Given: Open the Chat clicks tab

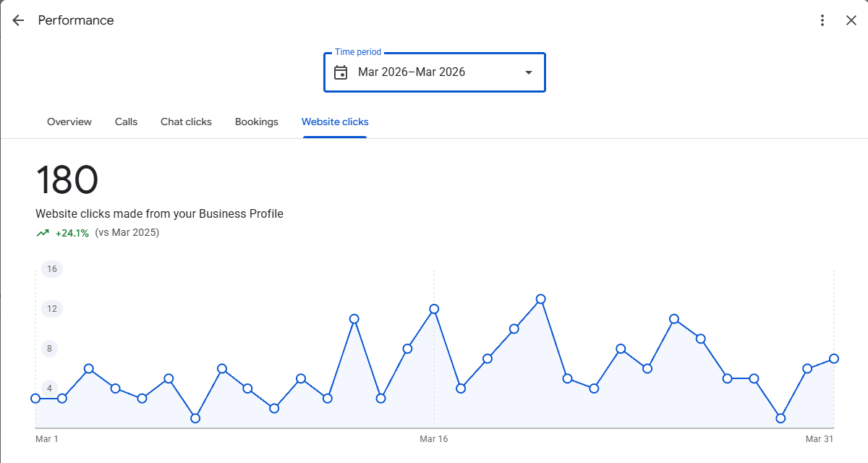Looking at the screenshot, I should pyautogui.click(x=186, y=122).
